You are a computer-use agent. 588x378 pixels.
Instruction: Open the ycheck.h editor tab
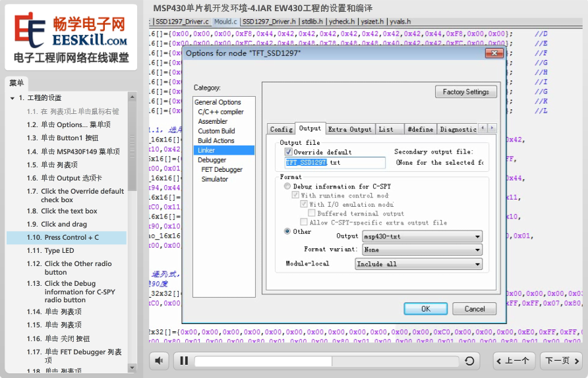(x=341, y=22)
